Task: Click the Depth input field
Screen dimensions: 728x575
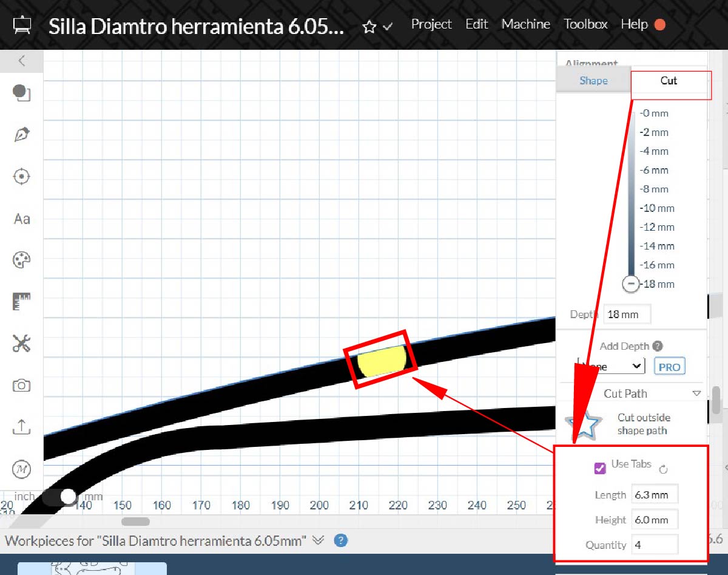Action: (627, 315)
